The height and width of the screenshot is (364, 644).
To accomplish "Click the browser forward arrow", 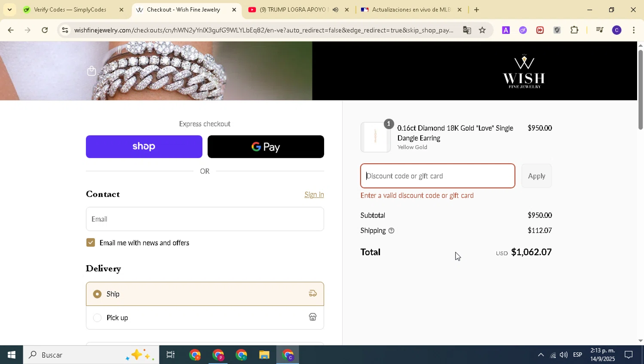I will [x=27, y=30].
